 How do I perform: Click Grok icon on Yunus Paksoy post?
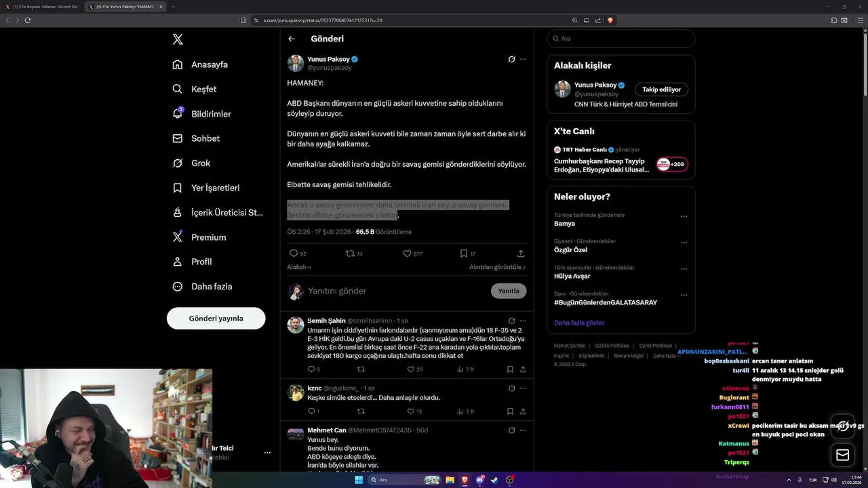[x=511, y=59]
